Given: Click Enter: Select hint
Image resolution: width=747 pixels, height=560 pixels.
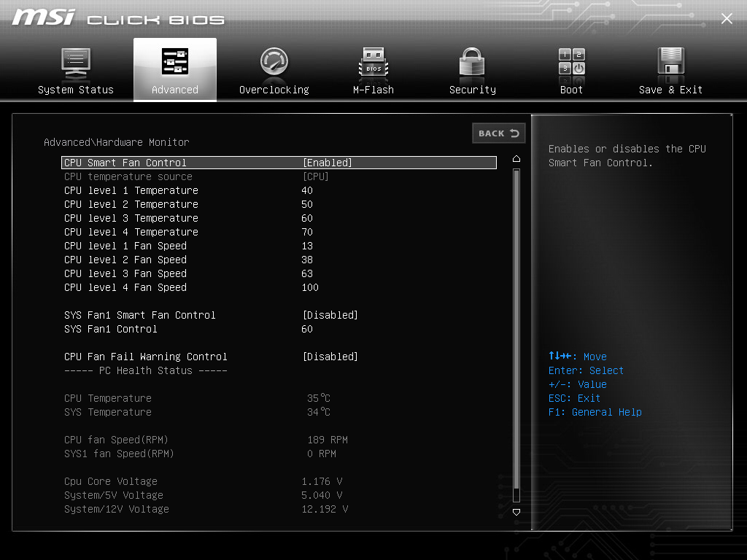Looking at the screenshot, I should click(x=586, y=370).
